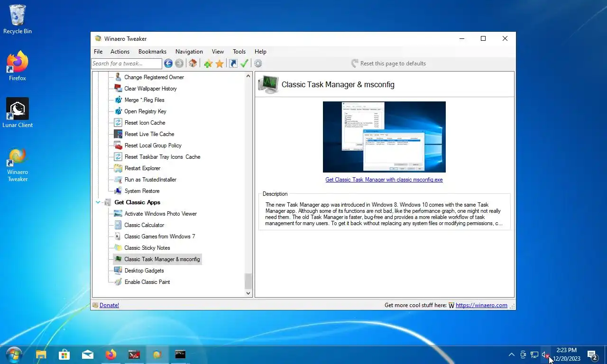Click the Run as TrustedInstaller icon
607x364 pixels.
click(x=118, y=179)
